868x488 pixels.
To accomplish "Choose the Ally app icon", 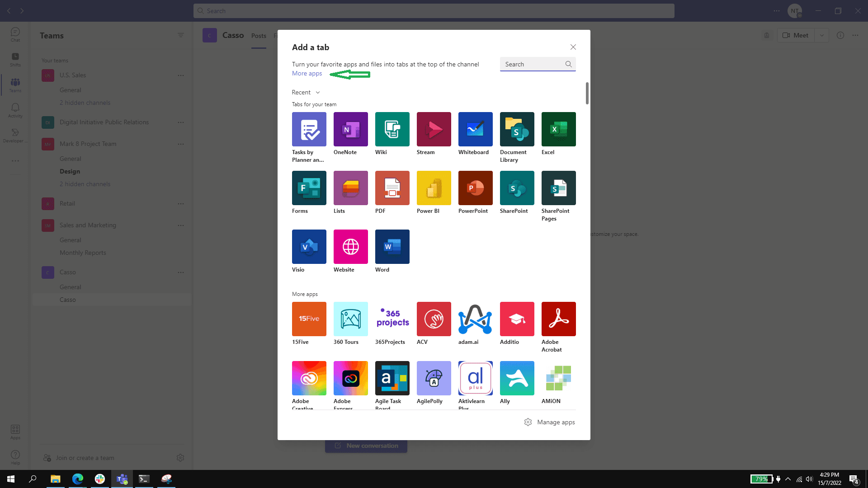I will (517, 378).
